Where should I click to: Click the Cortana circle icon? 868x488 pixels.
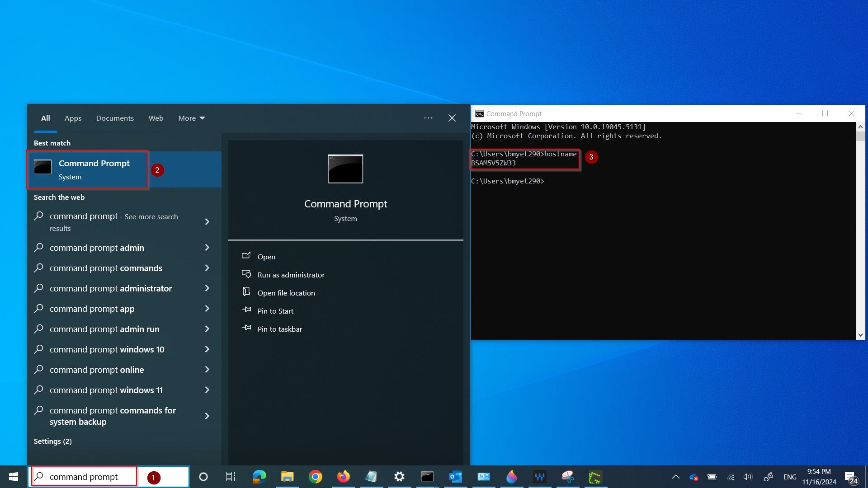(203, 477)
